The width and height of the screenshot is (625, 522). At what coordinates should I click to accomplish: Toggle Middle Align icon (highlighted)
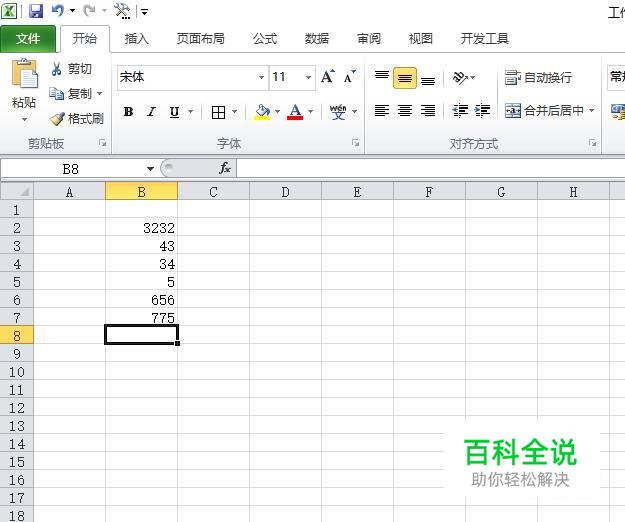tap(405, 77)
